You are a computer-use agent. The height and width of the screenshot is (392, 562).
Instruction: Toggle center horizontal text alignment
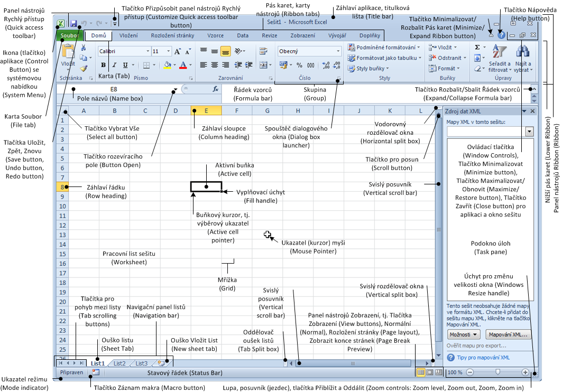(x=214, y=65)
